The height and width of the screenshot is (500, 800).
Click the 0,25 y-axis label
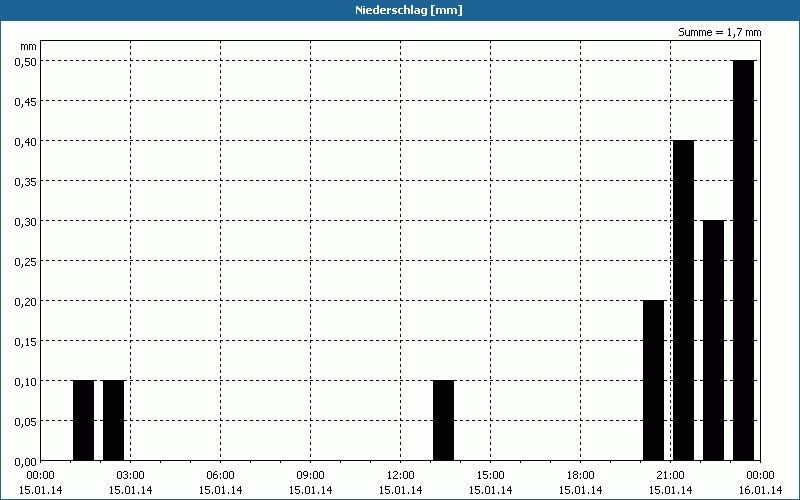26,261
